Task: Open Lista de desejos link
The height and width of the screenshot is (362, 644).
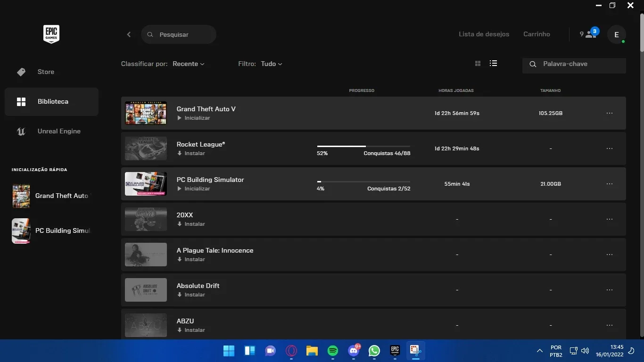Action: tap(484, 34)
